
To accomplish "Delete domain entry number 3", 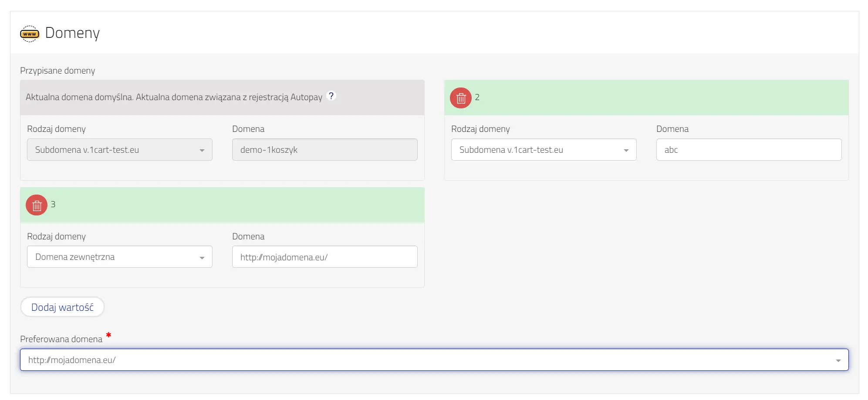I will (37, 205).
